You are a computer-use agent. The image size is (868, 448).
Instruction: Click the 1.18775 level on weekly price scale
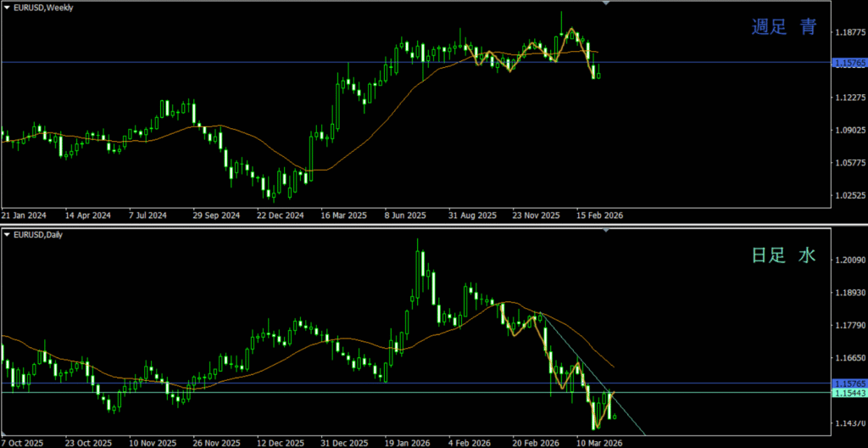849,33
